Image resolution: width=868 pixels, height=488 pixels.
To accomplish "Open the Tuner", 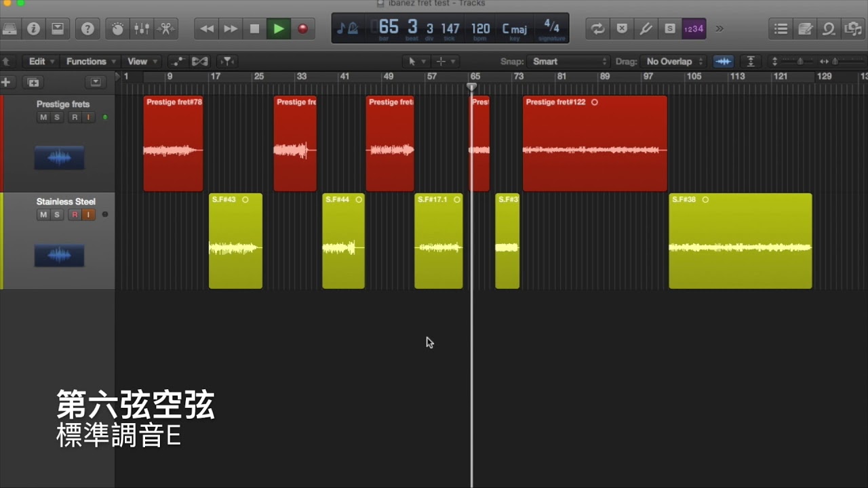I will pos(646,28).
